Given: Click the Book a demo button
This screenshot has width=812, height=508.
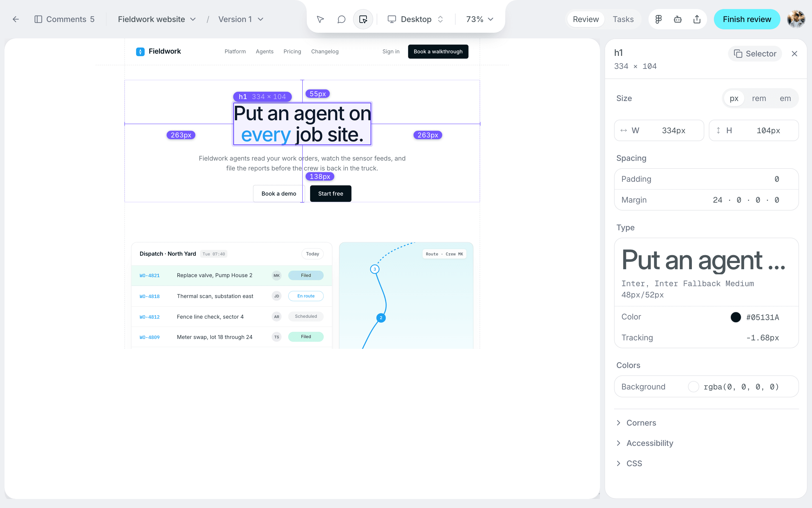Looking at the screenshot, I should pyautogui.click(x=279, y=194).
